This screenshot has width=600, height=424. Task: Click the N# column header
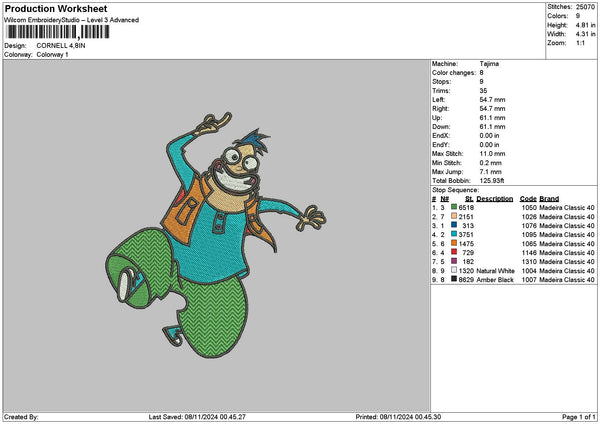pos(445,199)
